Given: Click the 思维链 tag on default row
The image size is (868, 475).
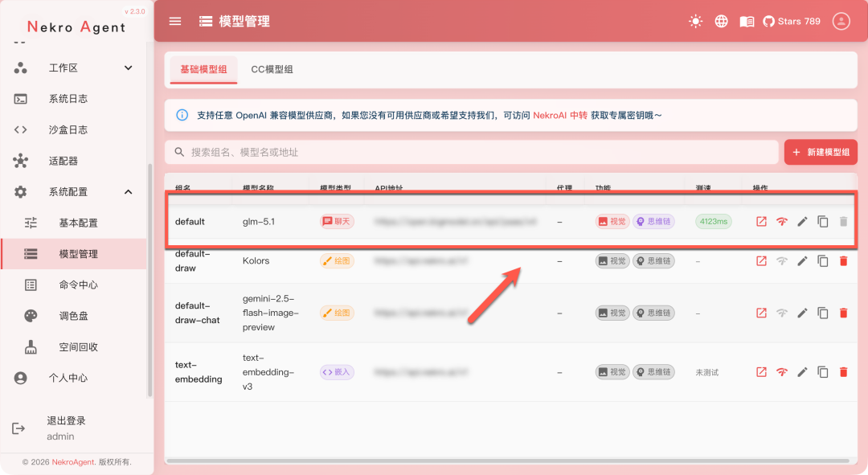Looking at the screenshot, I should coord(653,222).
